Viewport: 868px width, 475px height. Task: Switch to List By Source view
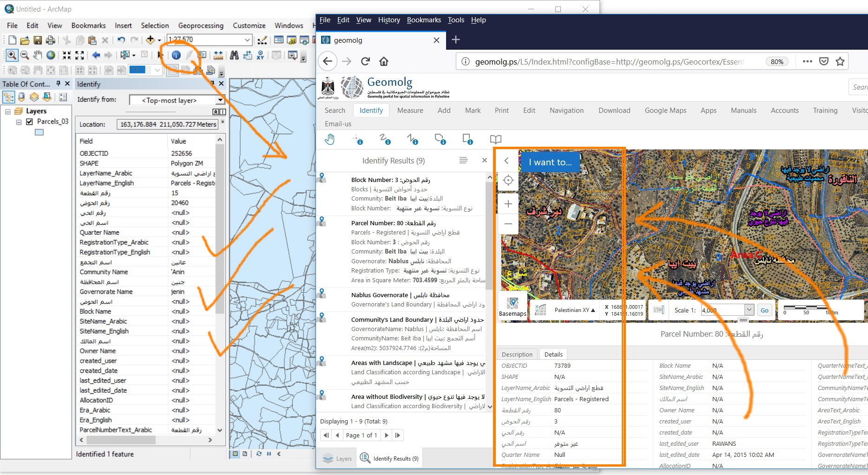21,97
